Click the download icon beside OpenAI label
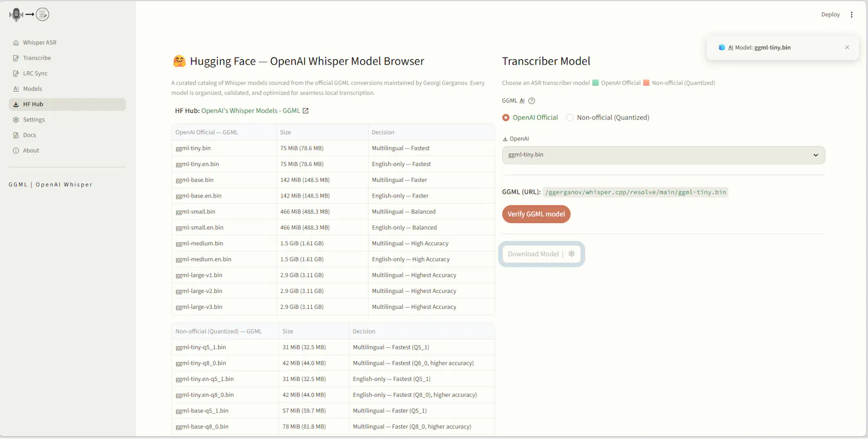Image resolution: width=868 pixels, height=439 pixels. point(505,139)
